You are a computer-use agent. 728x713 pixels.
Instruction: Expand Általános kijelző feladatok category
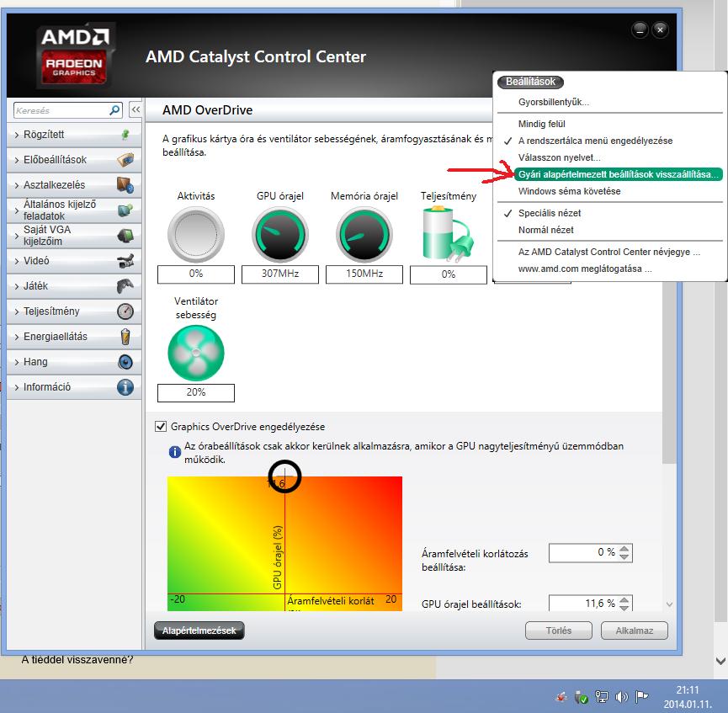pos(74,210)
